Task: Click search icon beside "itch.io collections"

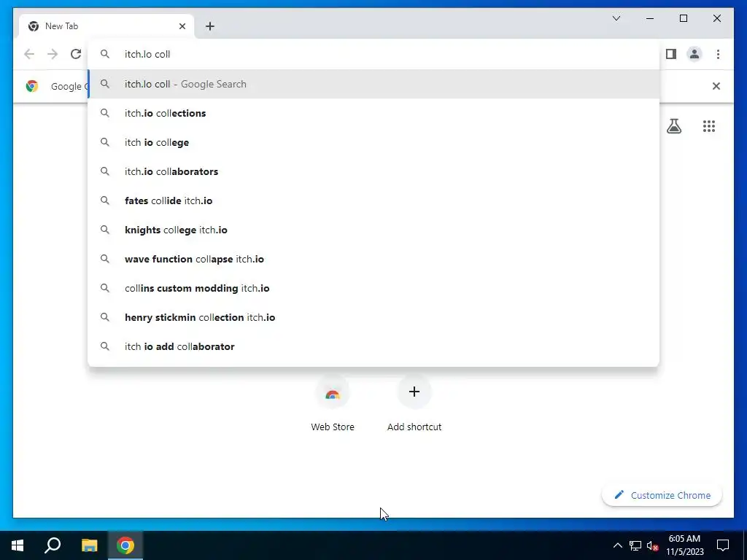Action: coord(105,113)
